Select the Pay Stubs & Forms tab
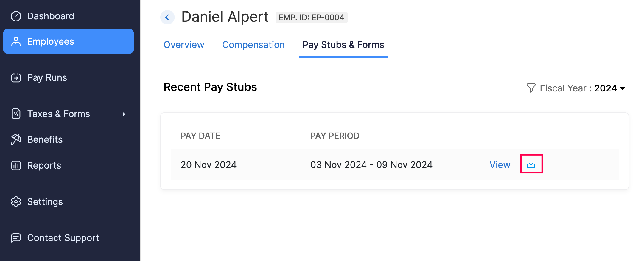Viewport: 644px width, 261px height. coord(343,45)
